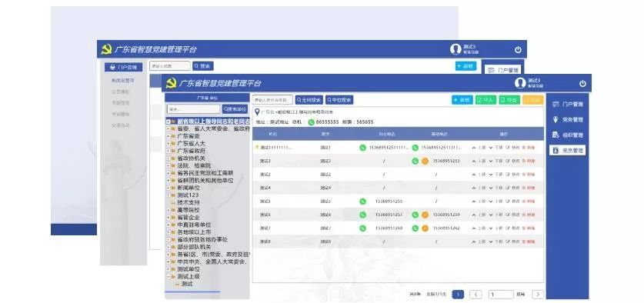Click the red delete icon in 测试8 row
This screenshot has width=644, height=303.
(x=524, y=241)
